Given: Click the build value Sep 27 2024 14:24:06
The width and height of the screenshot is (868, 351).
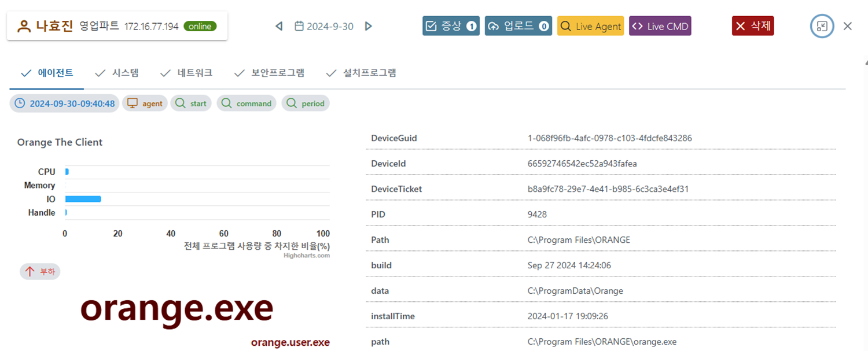Looking at the screenshot, I should point(569,265).
